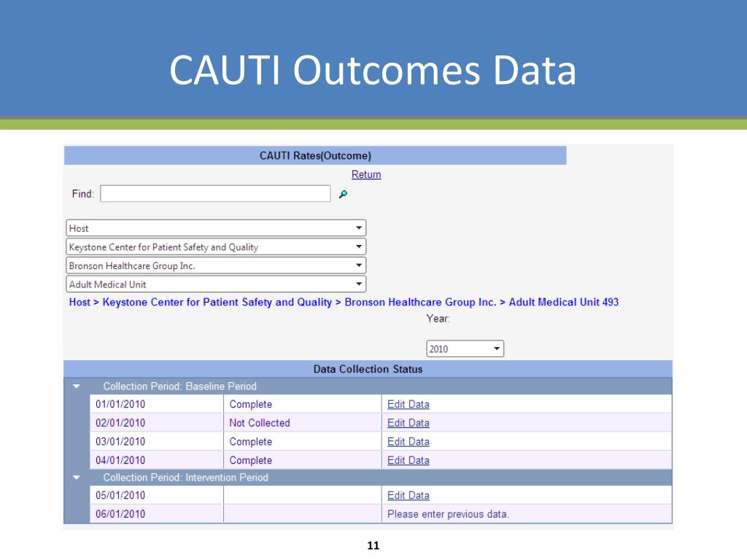Open the Keystone Center for Patient Safety dropdown
The width and height of the screenshot is (747, 560).
[216, 246]
